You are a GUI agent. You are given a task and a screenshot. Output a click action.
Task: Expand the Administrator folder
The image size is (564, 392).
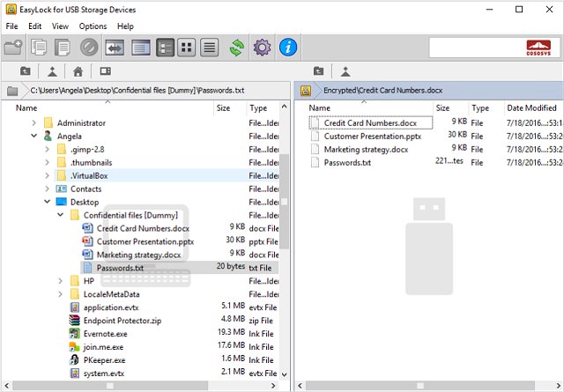[x=34, y=123]
